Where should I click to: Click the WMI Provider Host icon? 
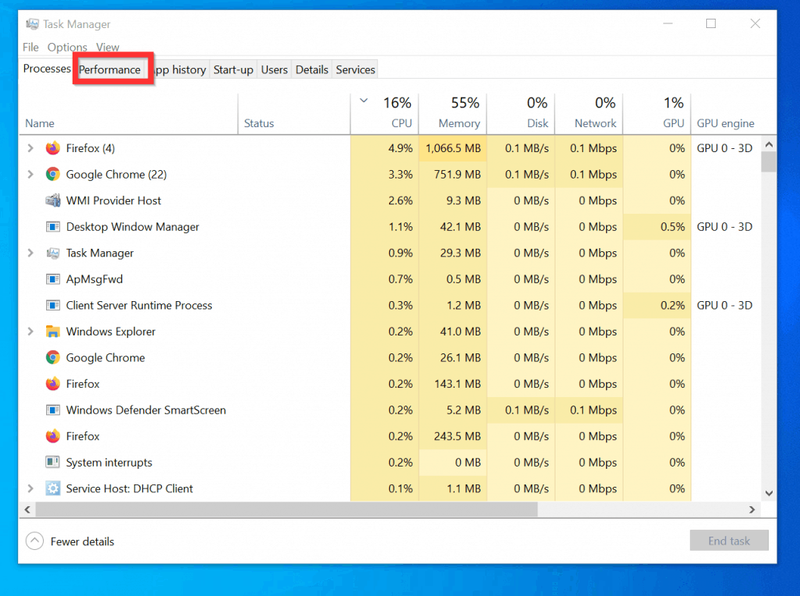tap(53, 201)
